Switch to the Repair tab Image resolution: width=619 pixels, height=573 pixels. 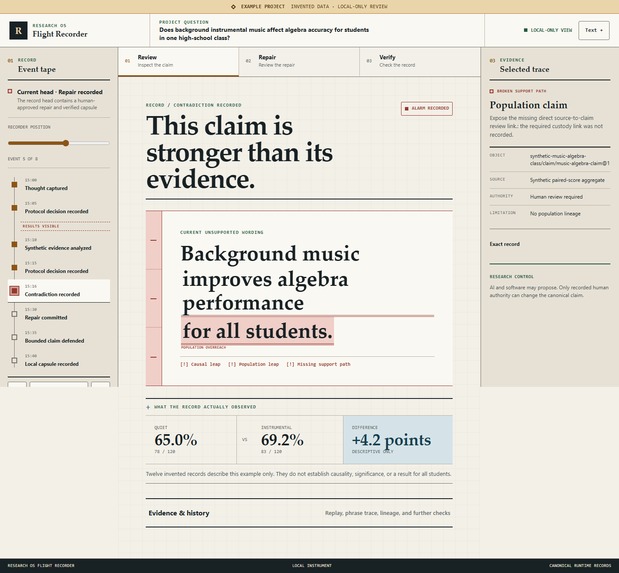[x=299, y=61]
